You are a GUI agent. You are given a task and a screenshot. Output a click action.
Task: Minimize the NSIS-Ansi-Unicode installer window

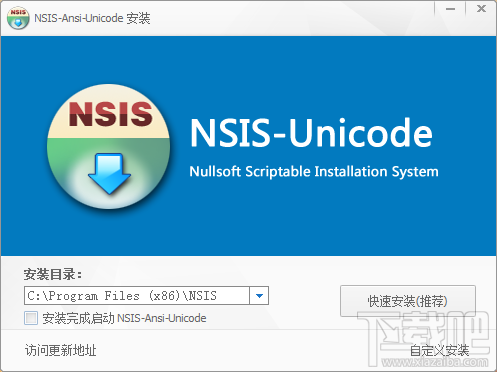coord(450,9)
